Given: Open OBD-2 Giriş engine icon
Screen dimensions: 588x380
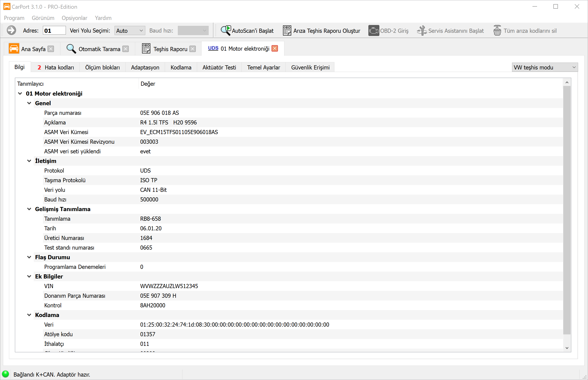Looking at the screenshot, I should (373, 31).
